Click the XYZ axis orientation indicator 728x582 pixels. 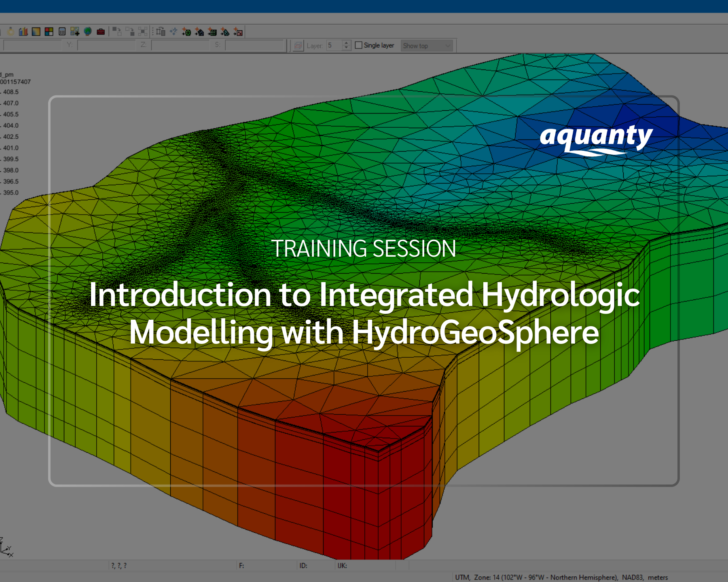[x=6, y=548]
